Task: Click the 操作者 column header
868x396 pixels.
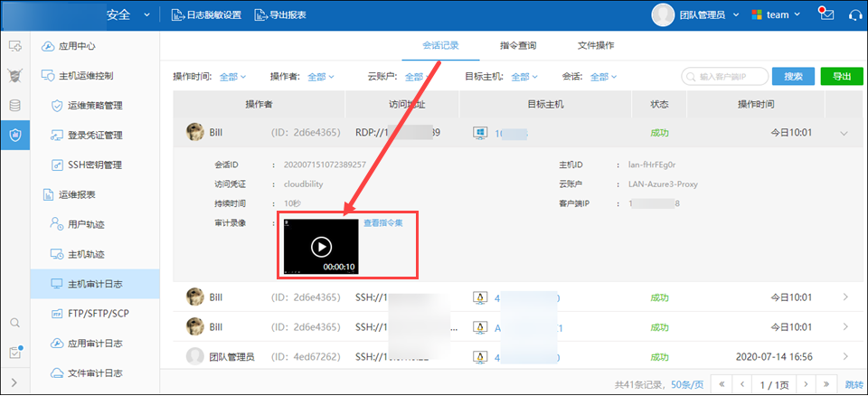Action: (259, 104)
